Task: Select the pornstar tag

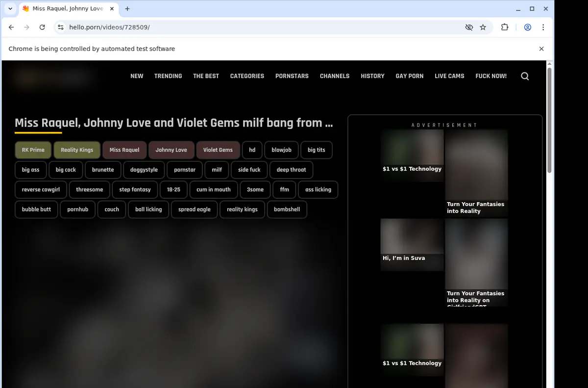Action: [x=185, y=170]
